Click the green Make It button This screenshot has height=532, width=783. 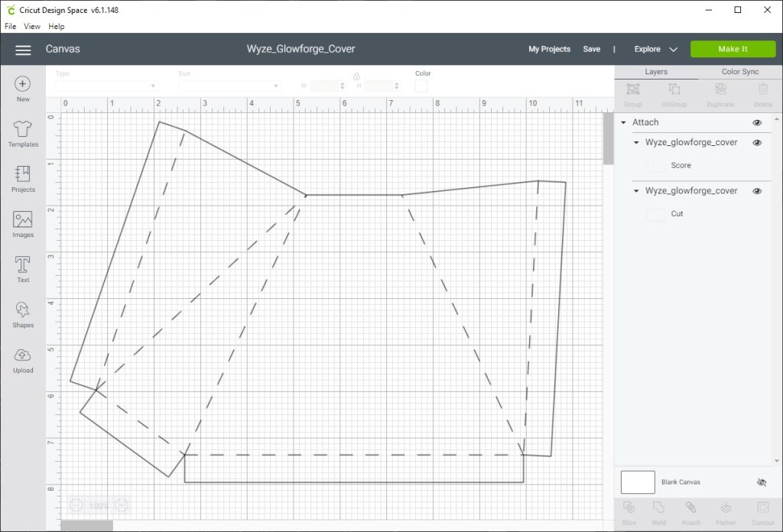(x=733, y=49)
